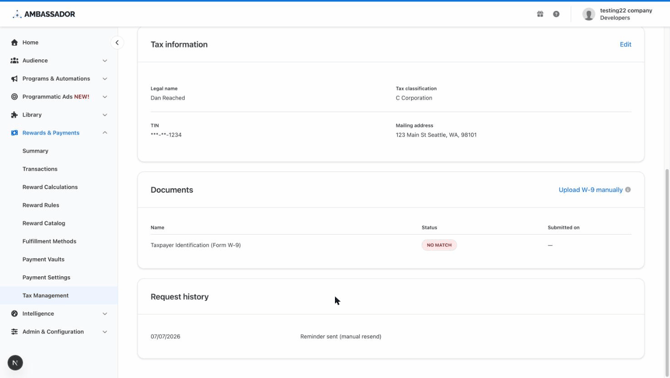
Task: Click the Status column header
Action: (429, 228)
